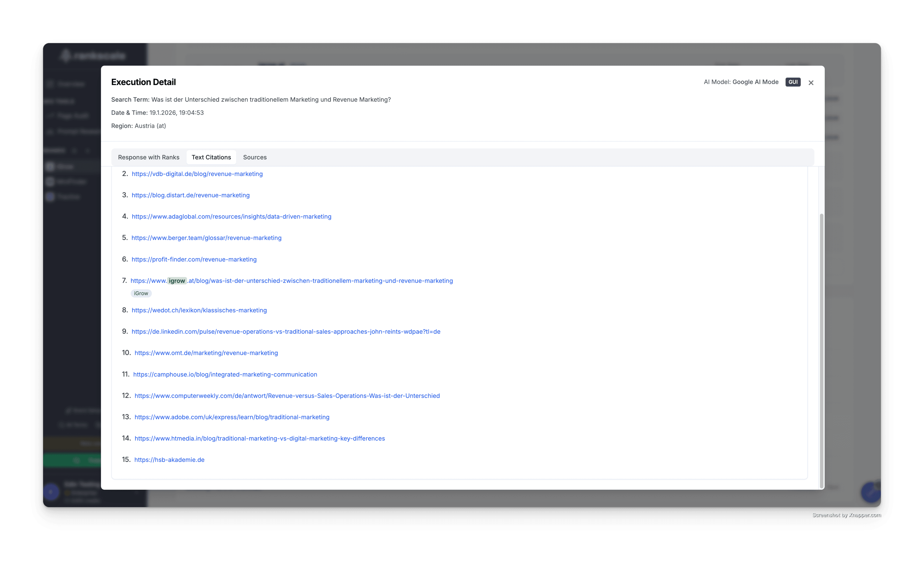Viewport: 924px width, 561px height.
Task: Switch to the Sources tab
Action: (255, 157)
